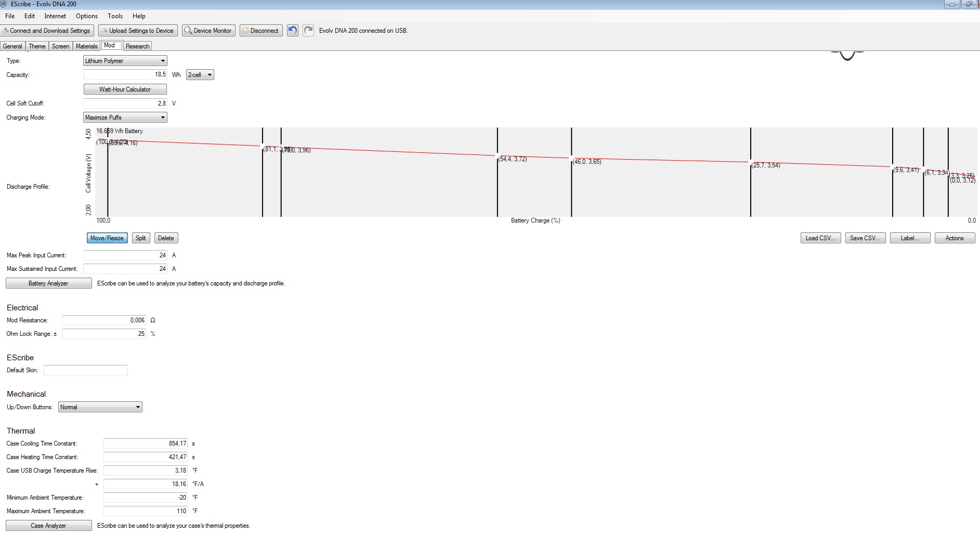
Task: Activate Move/Resize mode for discharge profile
Action: pyautogui.click(x=107, y=238)
